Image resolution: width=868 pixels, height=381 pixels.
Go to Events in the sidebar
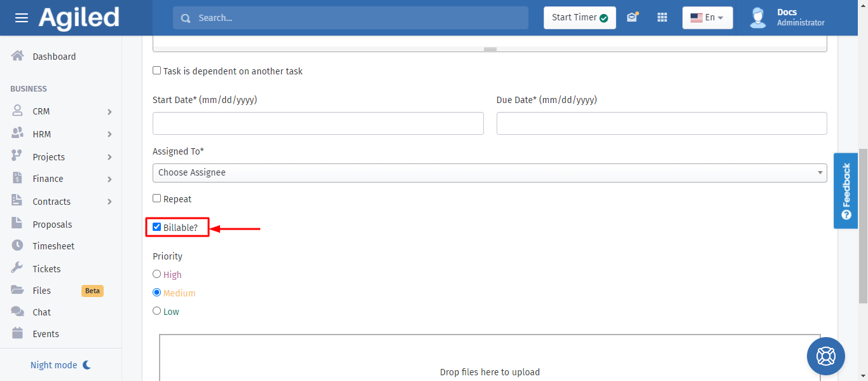(x=46, y=334)
